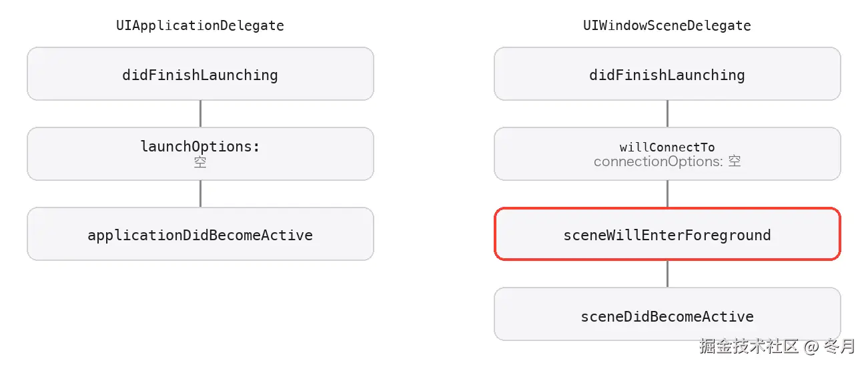Click connector line above applicationDidBecomeActive
Screen dimensions: 868x367
tap(200, 194)
